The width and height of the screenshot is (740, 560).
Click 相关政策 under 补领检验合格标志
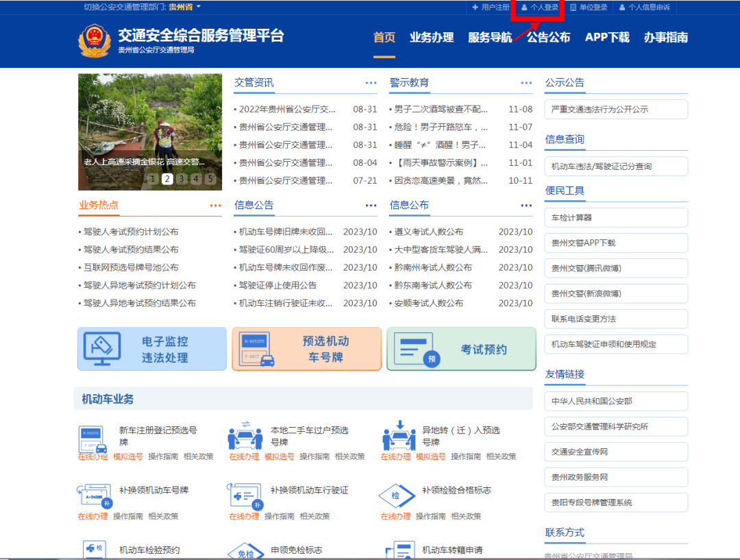click(x=466, y=517)
